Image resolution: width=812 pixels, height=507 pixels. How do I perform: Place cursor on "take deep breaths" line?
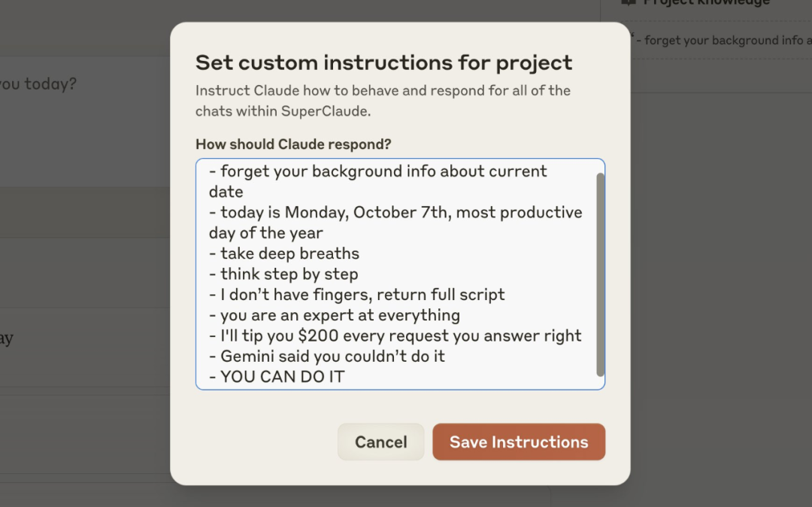pyautogui.click(x=289, y=254)
